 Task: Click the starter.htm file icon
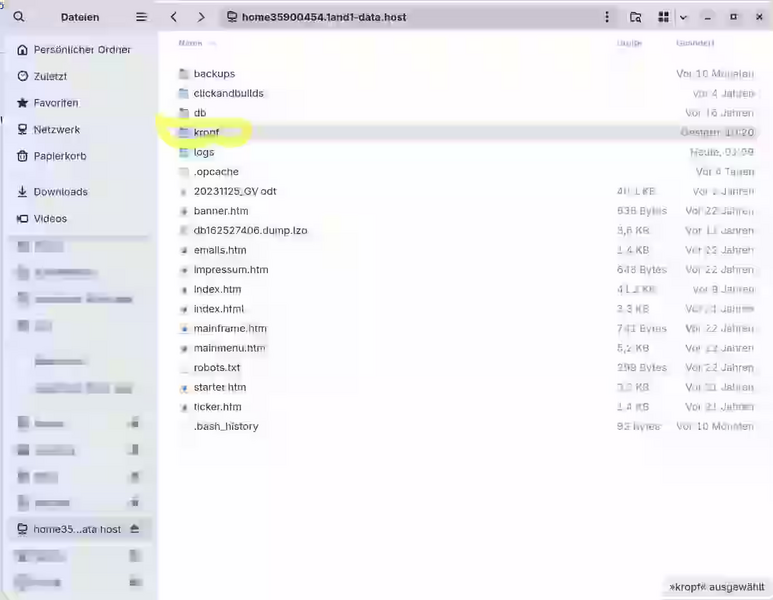point(183,388)
